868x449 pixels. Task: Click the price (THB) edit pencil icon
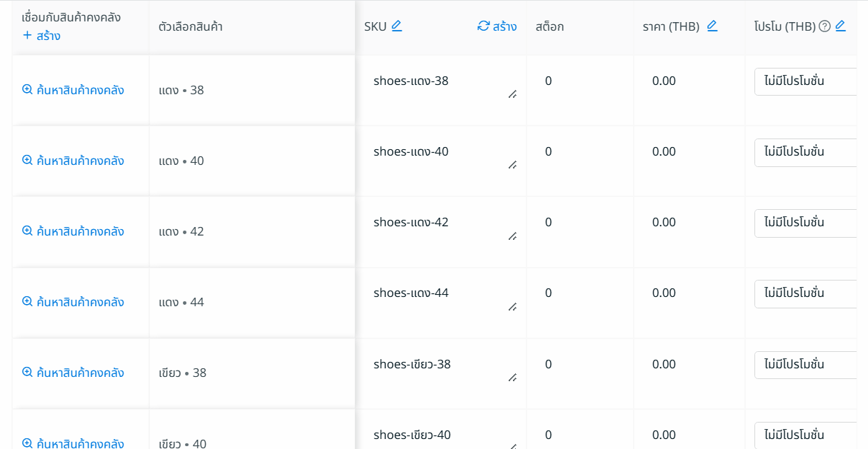712,26
